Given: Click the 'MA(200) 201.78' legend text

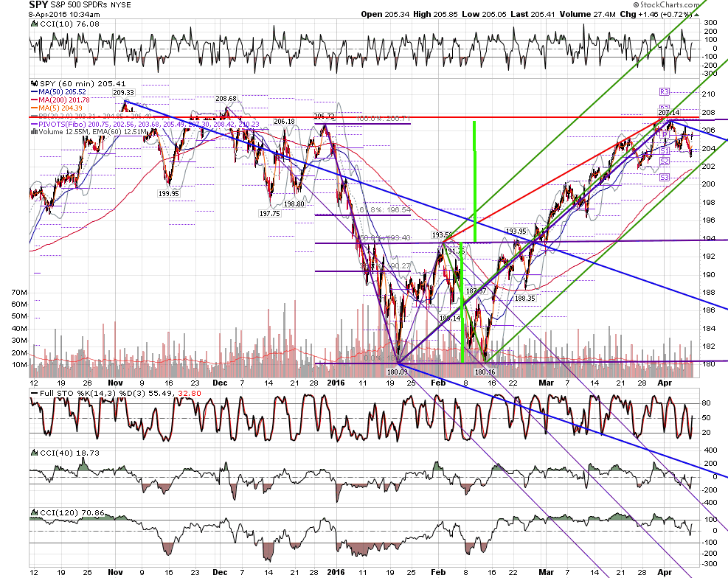Looking at the screenshot, I should tap(64, 100).
